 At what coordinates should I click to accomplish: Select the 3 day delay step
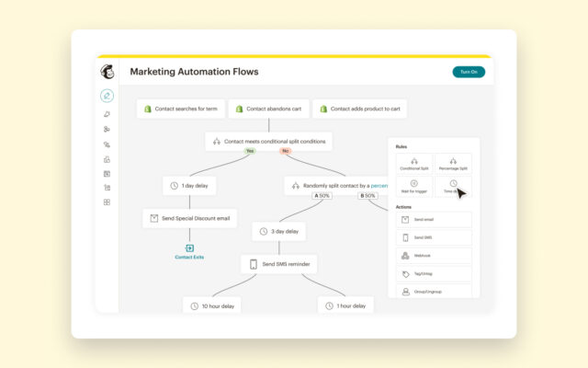click(x=279, y=231)
